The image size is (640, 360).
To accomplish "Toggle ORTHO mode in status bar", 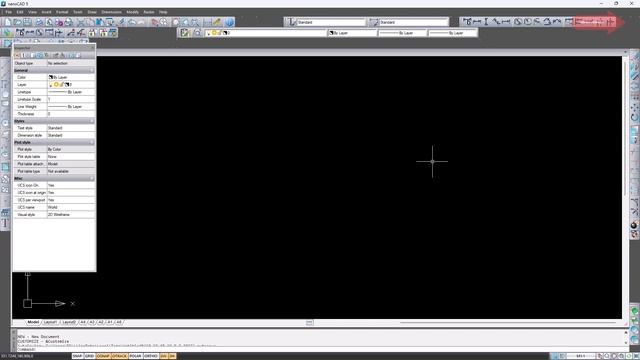I will tap(151, 356).
